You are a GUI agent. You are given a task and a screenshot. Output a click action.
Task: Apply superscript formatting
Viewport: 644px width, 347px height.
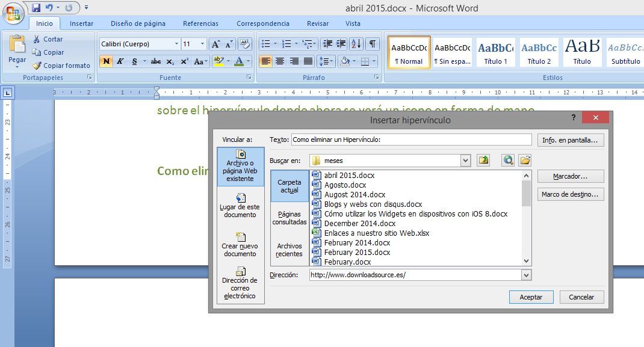184,61
